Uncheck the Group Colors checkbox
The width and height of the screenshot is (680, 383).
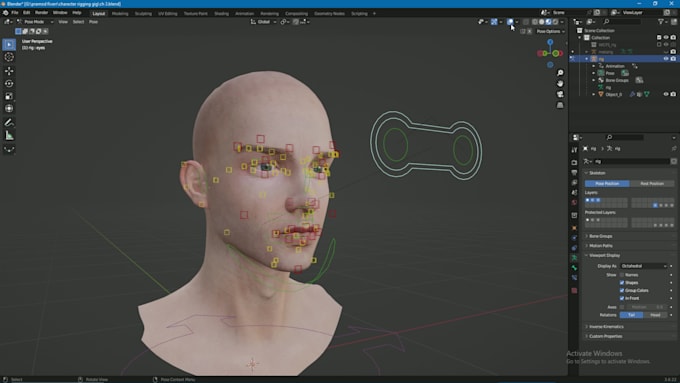(x=622, y=290)
